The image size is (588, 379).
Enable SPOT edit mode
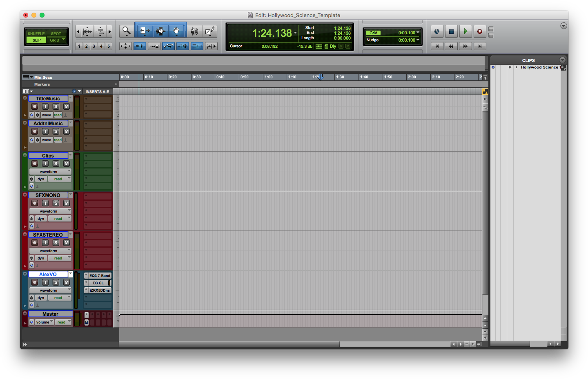(56, 34)
